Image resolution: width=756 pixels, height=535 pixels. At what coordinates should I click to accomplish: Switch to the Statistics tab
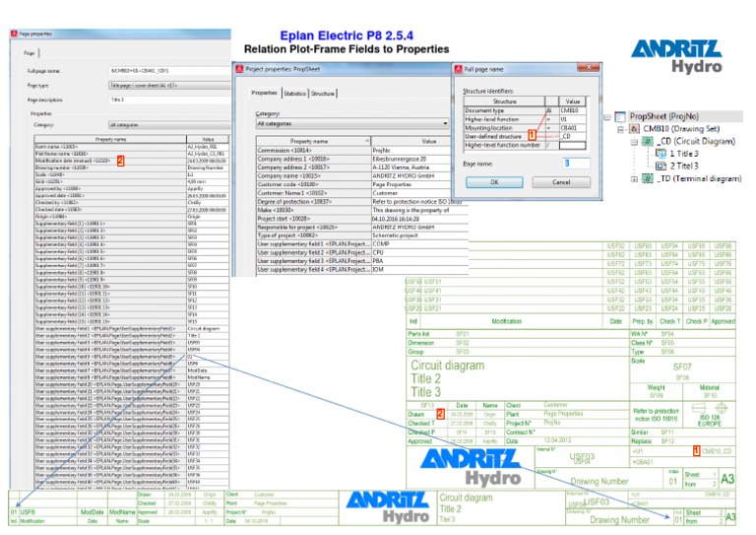(294, 94)
